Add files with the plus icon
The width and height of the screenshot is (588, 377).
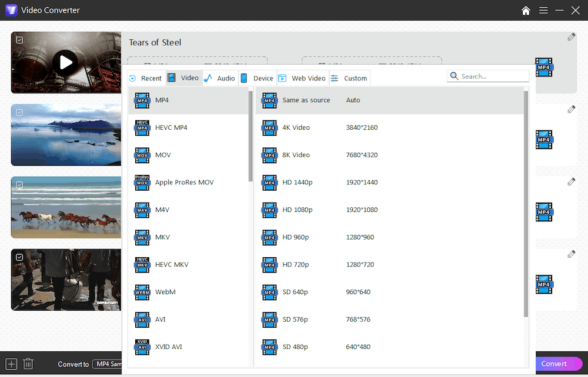(11, 364)
